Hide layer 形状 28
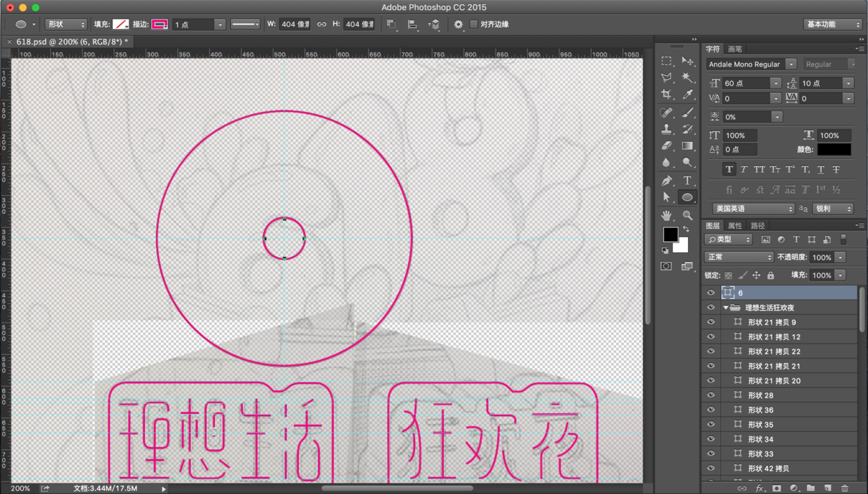Viewport: 868px width, 494px height. pos(710,395)
